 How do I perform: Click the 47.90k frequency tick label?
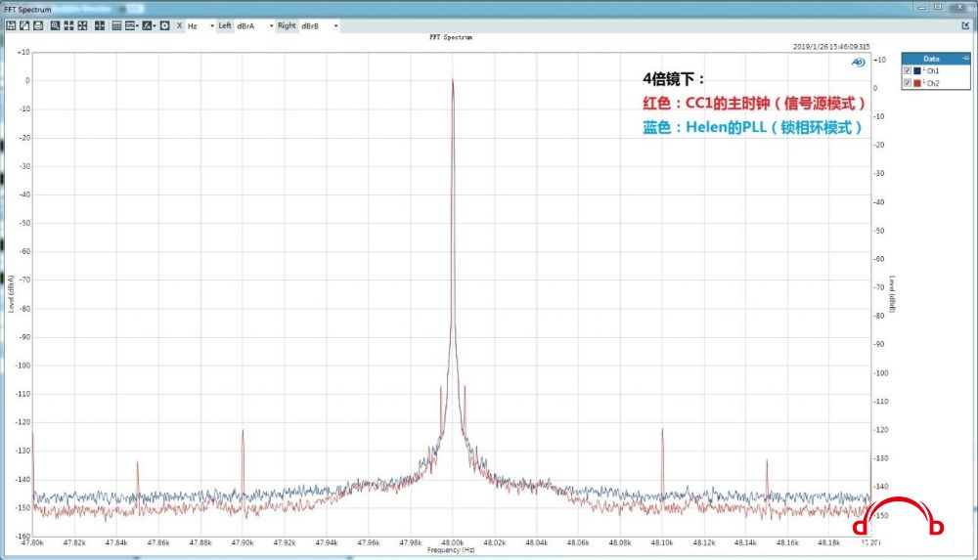[x=243, y=542]
